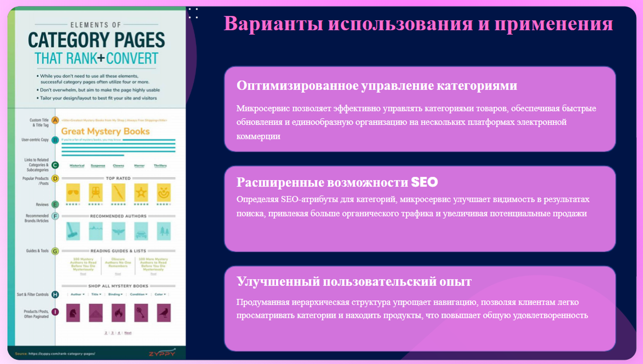Image resolution: width=643 pixels, height=364 pixels.
Task: Click the zyppy.com source URL
Action: pyautogui.click(x=61, y=354)
